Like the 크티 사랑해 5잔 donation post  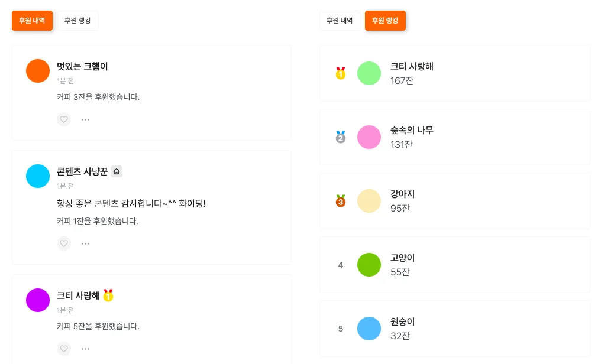[x=64, y=349]
